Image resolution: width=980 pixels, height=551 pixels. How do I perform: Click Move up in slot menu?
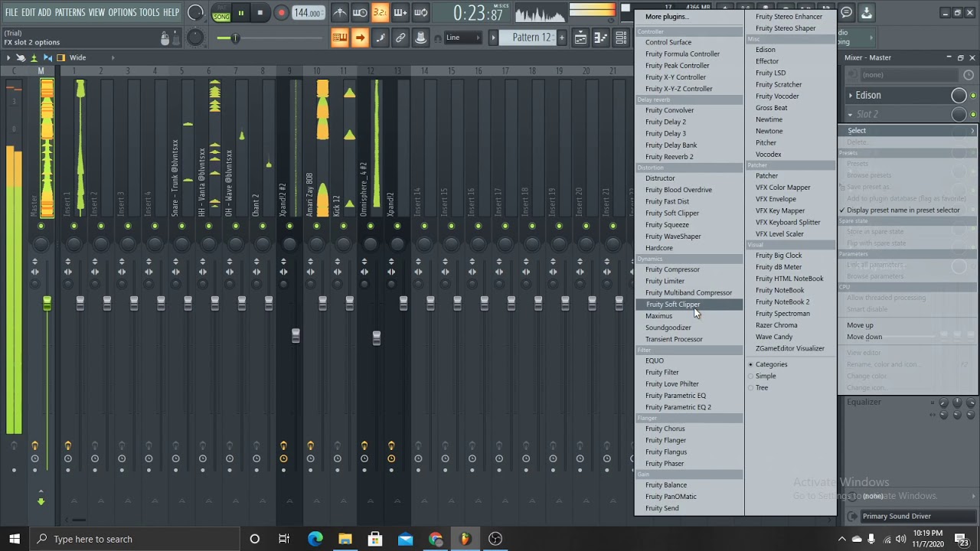point(860,325)
